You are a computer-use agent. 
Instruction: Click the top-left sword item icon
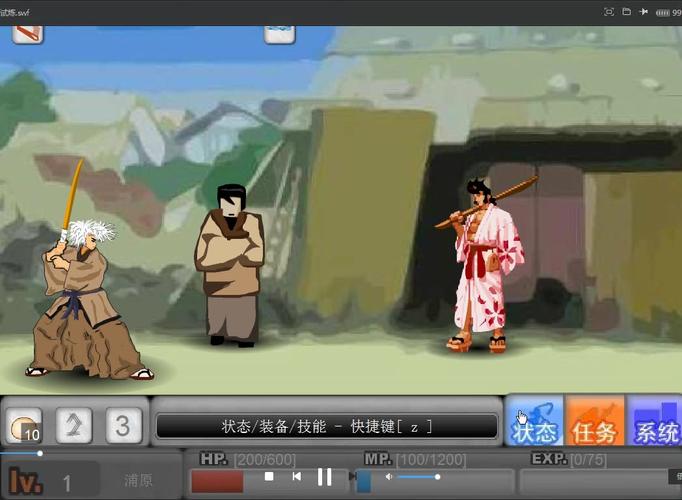click(28, 34)
